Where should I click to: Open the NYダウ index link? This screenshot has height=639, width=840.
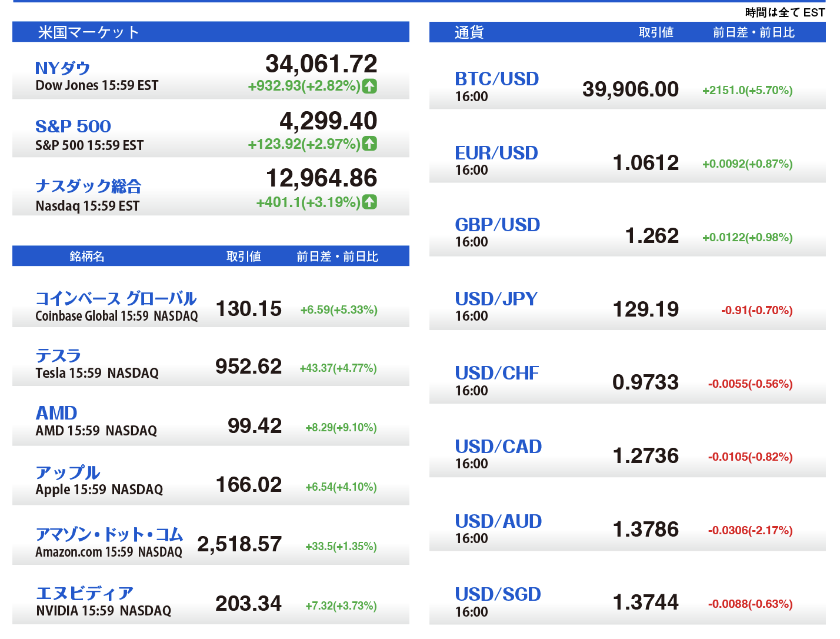tap(62, 68)
